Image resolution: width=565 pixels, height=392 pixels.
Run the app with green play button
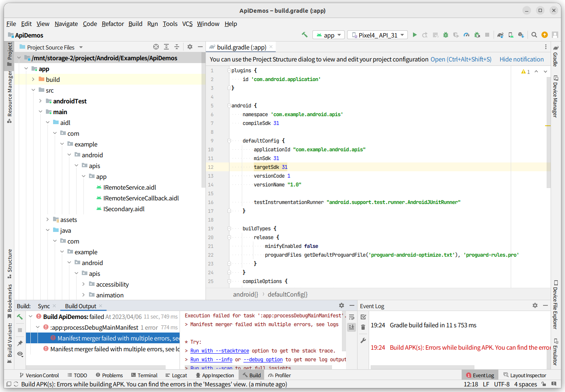coord(415,35)
